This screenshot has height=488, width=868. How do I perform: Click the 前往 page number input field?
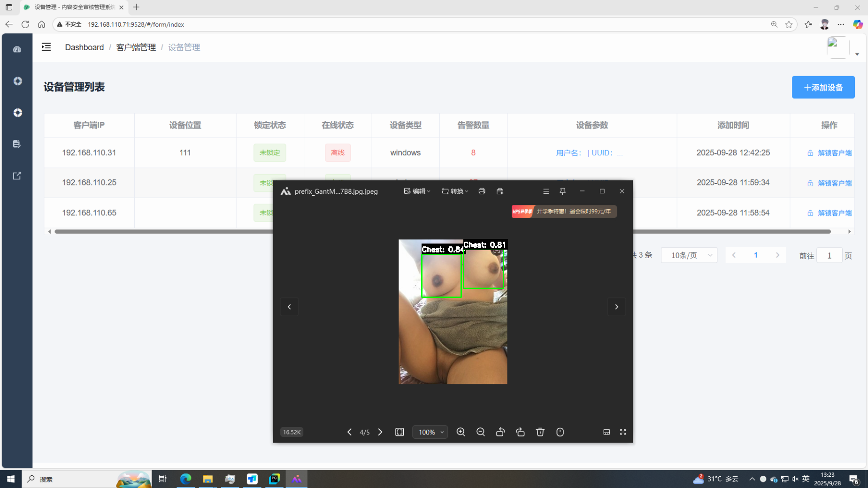(x=829, y=256)
